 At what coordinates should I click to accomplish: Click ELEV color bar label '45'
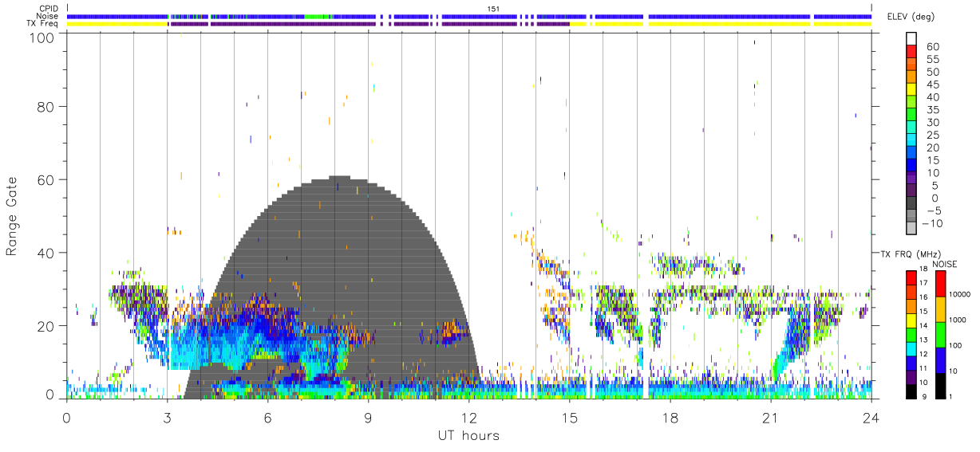[x=931, y=85]
